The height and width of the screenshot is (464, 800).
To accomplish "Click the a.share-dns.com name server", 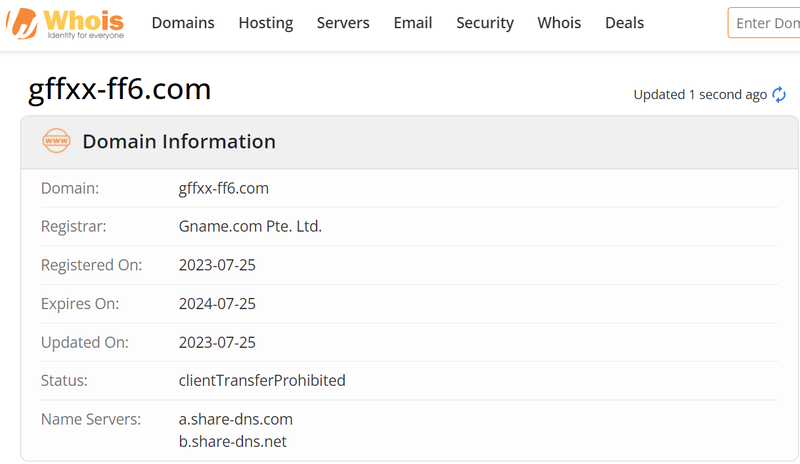I will [236, 419].
